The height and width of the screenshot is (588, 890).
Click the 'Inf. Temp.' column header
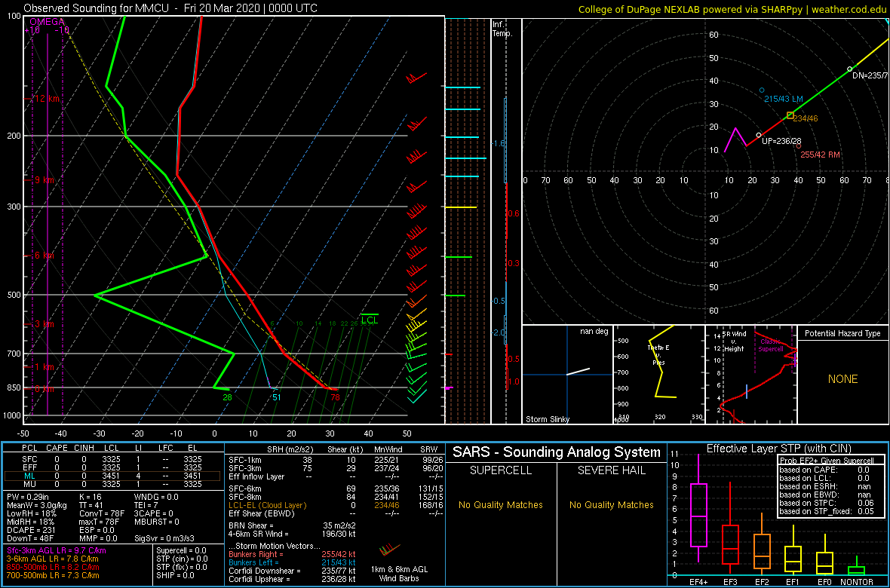point(503,29)
